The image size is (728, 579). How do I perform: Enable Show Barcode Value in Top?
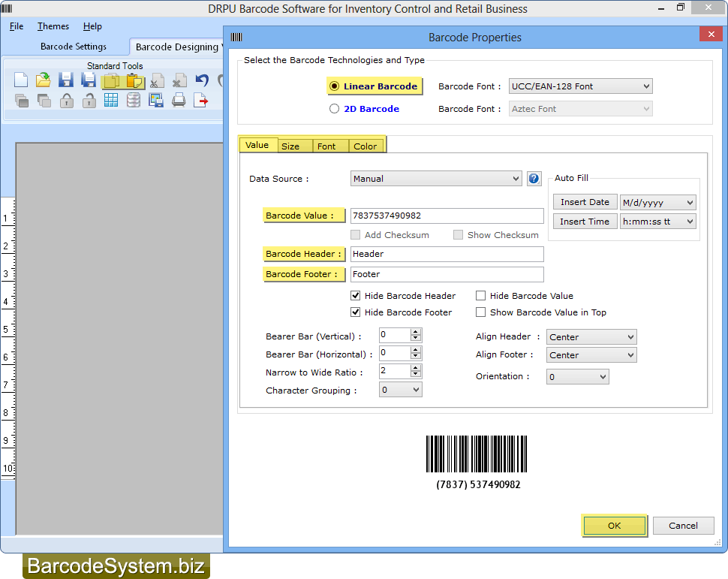pyautogui.click(x=480, y=312)
